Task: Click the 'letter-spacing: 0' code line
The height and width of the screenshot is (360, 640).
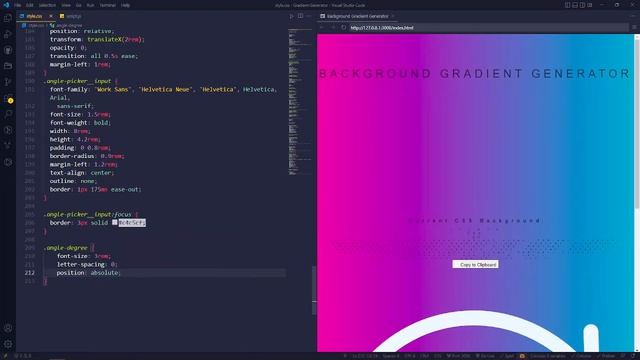Action: tap(87, 264)
